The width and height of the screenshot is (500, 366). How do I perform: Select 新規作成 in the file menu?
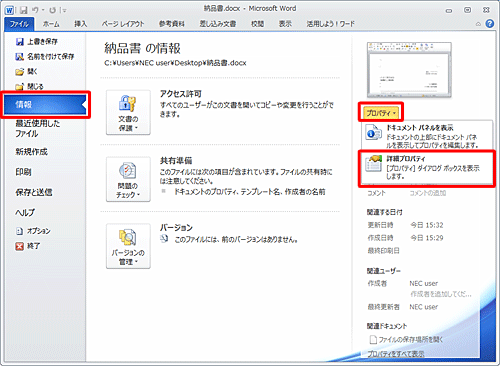32,152
